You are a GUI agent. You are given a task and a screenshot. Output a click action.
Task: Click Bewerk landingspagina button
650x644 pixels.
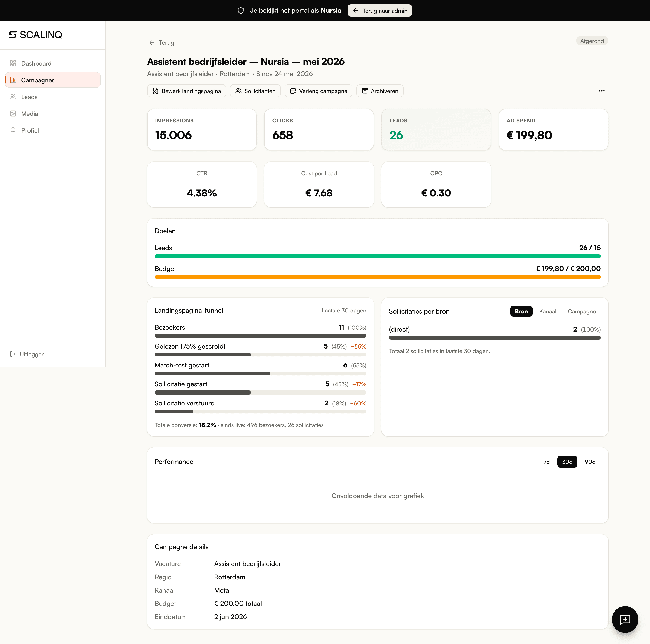(x=187, y=91)
